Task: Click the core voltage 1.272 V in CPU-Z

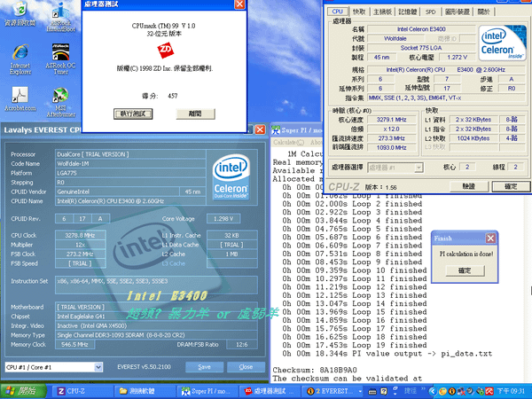Action: 457,58
